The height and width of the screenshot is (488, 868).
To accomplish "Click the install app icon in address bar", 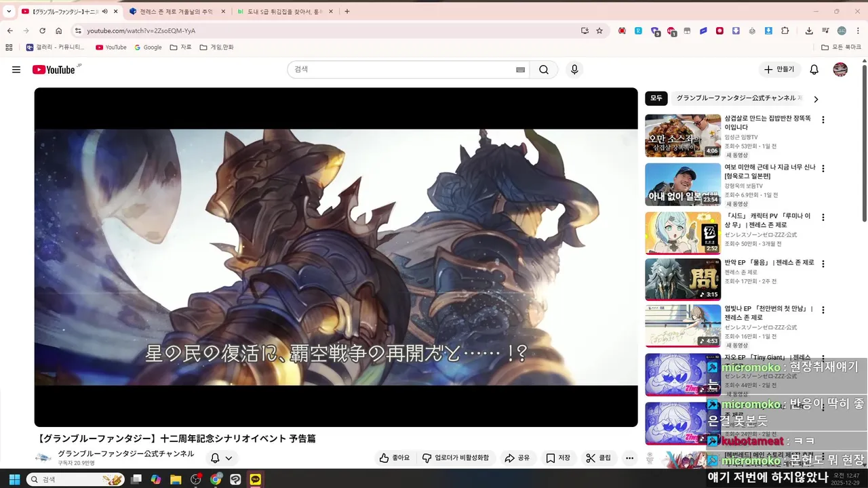I will click(x=585, y=30).
